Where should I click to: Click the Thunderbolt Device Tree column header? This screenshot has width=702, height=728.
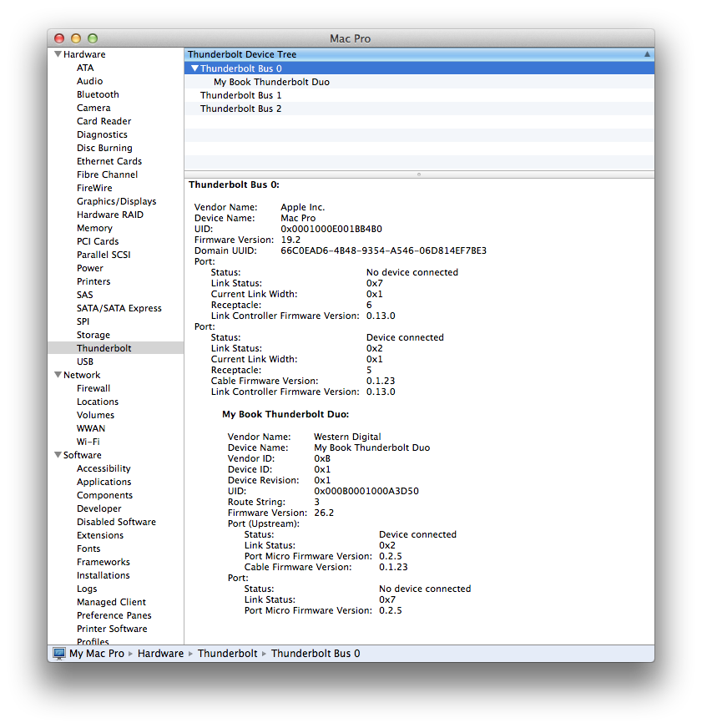[419, 54]
